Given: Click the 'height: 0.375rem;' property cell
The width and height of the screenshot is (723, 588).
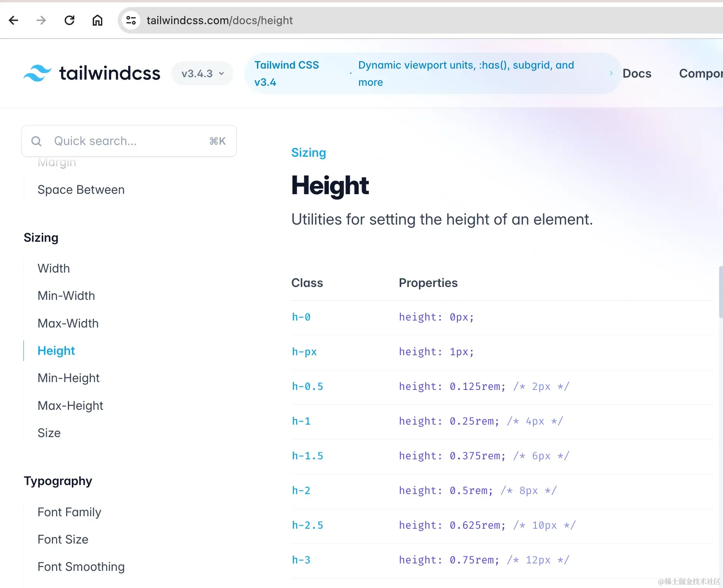Looking at the screenshot, I should pos(484,456).
